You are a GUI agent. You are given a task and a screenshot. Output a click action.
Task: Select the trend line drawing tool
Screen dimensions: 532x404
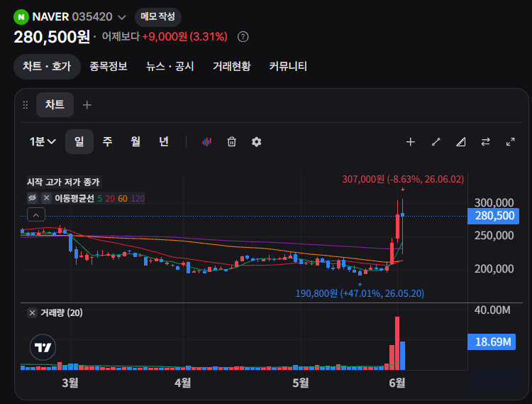click(436, 142)
